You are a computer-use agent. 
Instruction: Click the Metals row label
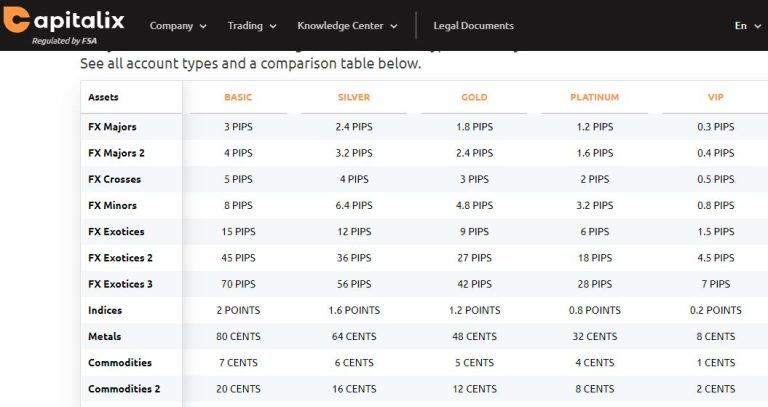tap(104, 336)
